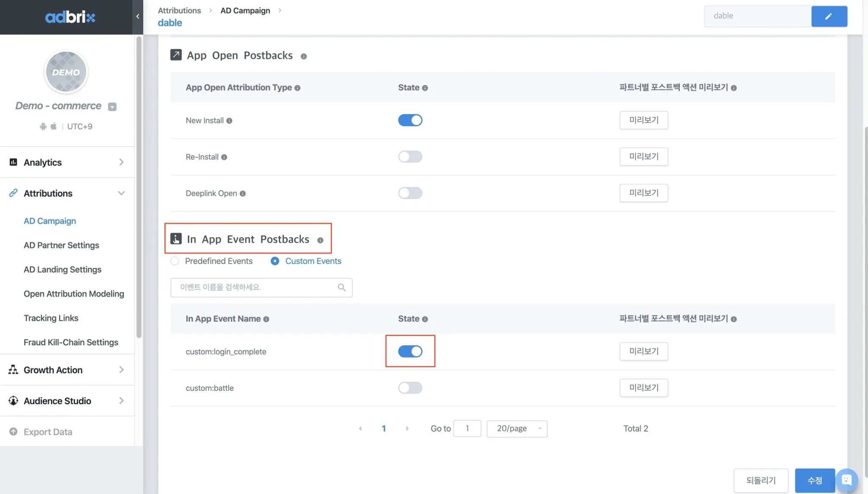Image resolution: width=868 pixels, height=494 pixels.
Task: Click the search magnifier icon
Action: tap(342, 288)
